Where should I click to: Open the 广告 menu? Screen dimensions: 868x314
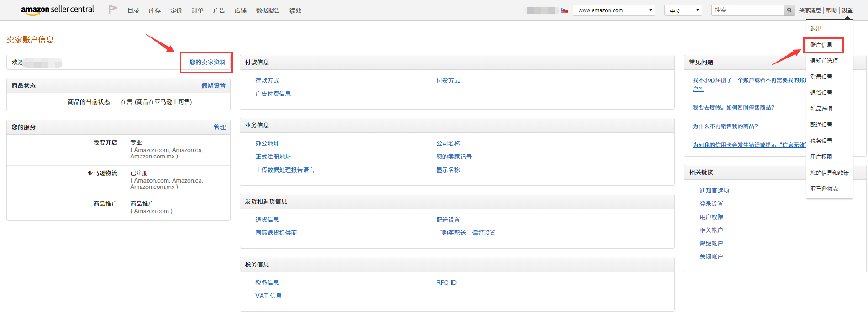click(x=219, y=10)
